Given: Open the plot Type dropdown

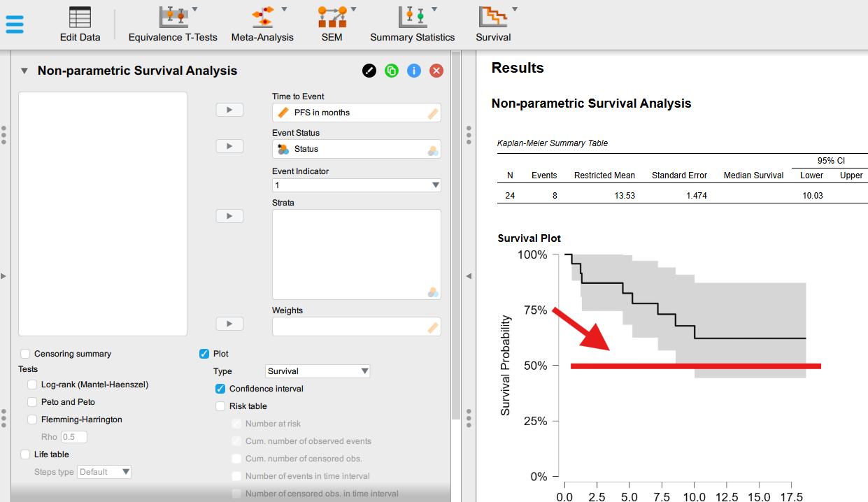Looking at the screenshot, I should [x=318, y=371].
